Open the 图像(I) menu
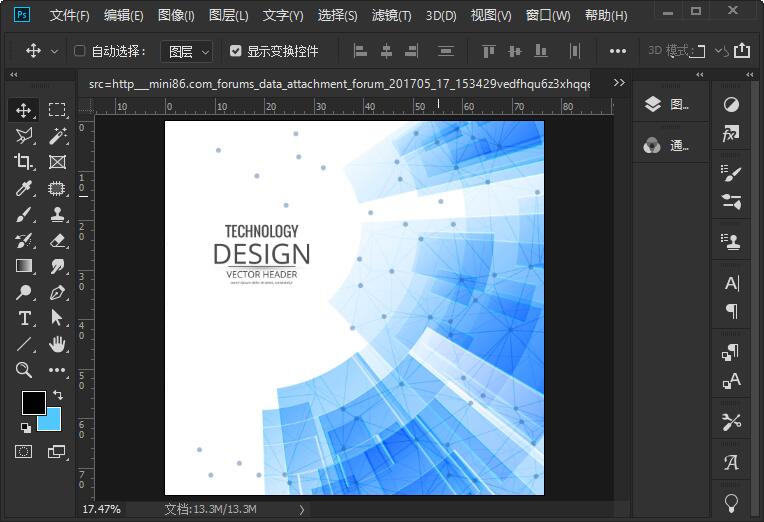 (176, 16)
